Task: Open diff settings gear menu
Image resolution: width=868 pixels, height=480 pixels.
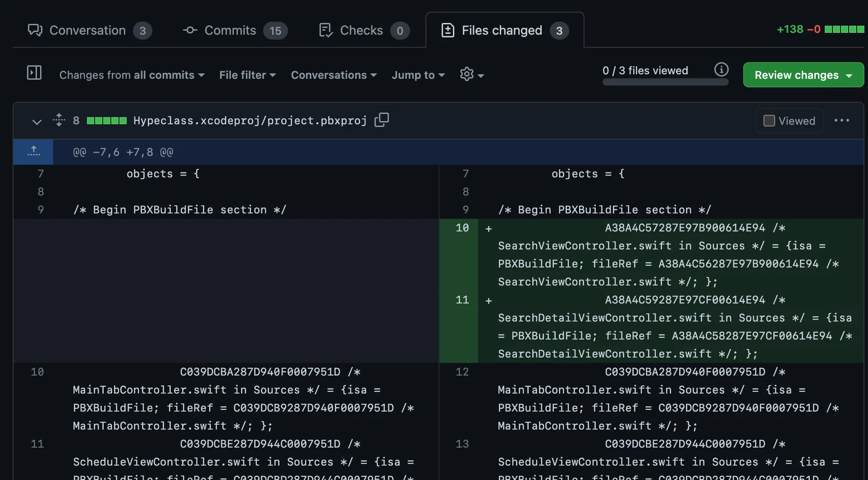Action: 471,75
